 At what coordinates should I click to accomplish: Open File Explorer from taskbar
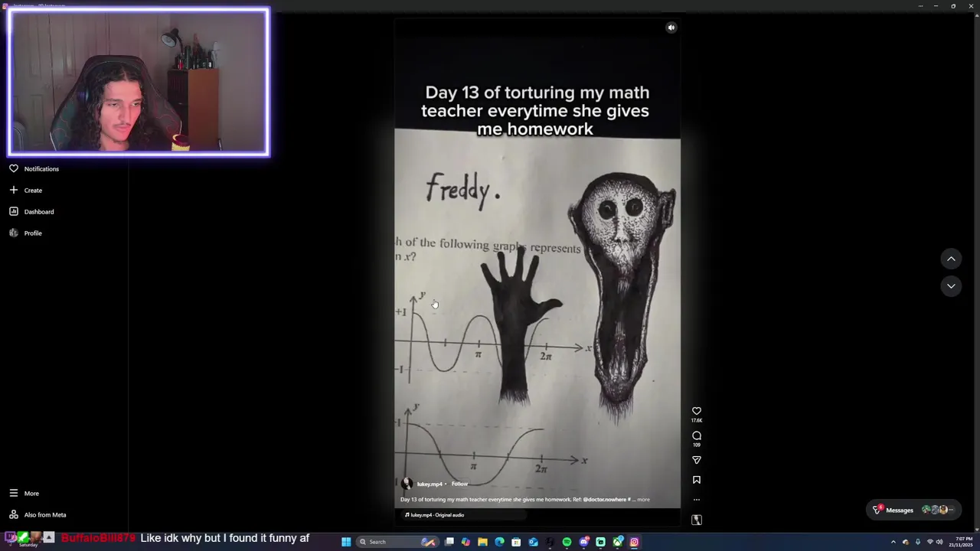pos(482,542)
